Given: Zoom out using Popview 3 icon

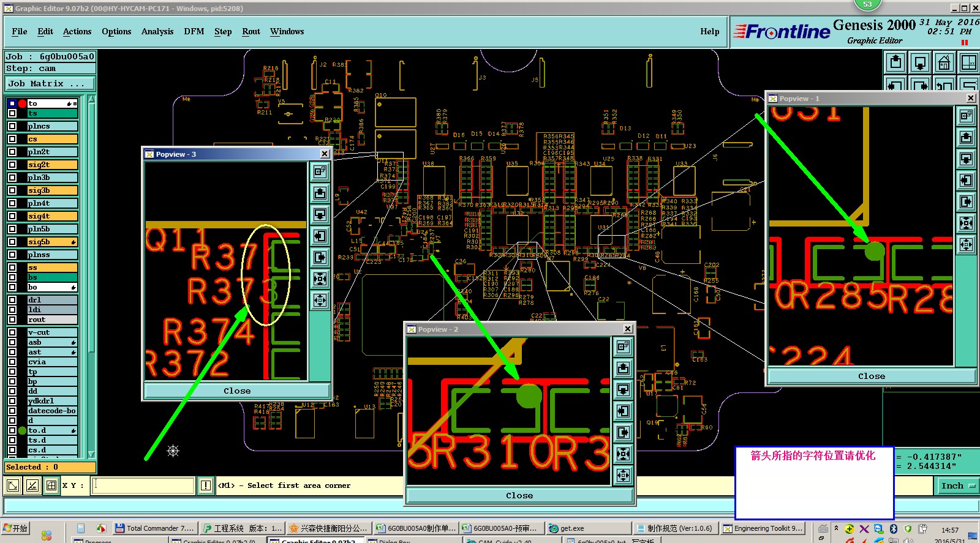Looking at the screenshot, I should pos(320,301).
